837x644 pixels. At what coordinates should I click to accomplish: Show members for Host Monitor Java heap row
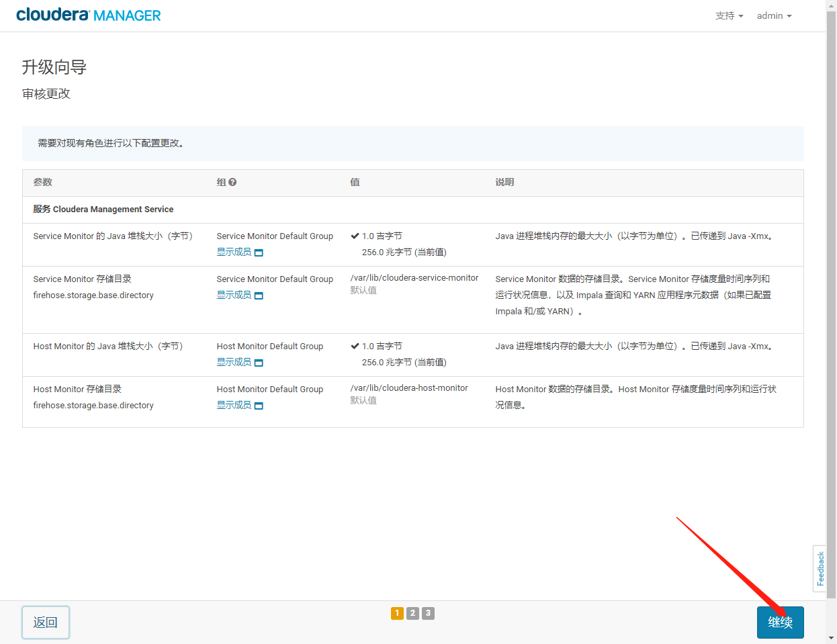[234, 362]
